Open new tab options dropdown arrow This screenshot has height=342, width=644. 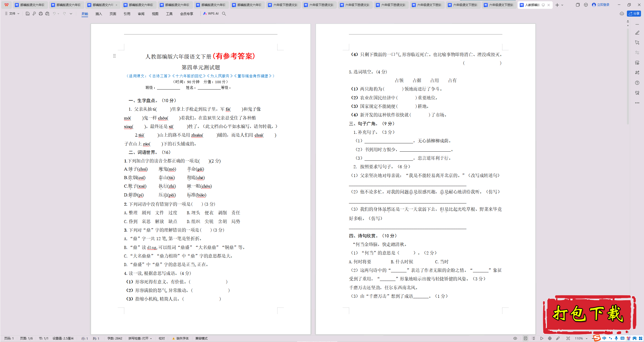562,5
